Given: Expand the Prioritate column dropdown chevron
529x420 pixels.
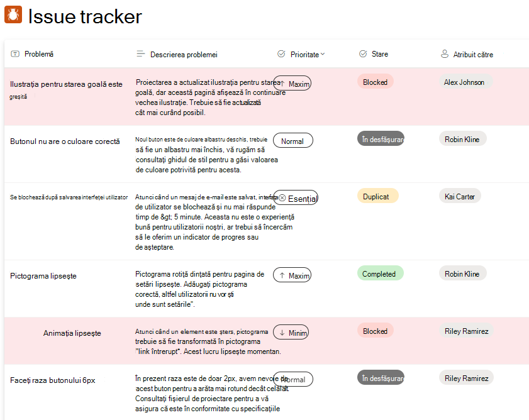Looking at the screenshot, I should (323, 54).
